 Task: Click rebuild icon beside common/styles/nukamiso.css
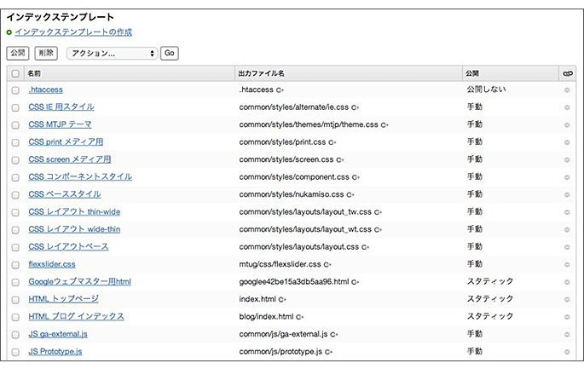(350, 195)
